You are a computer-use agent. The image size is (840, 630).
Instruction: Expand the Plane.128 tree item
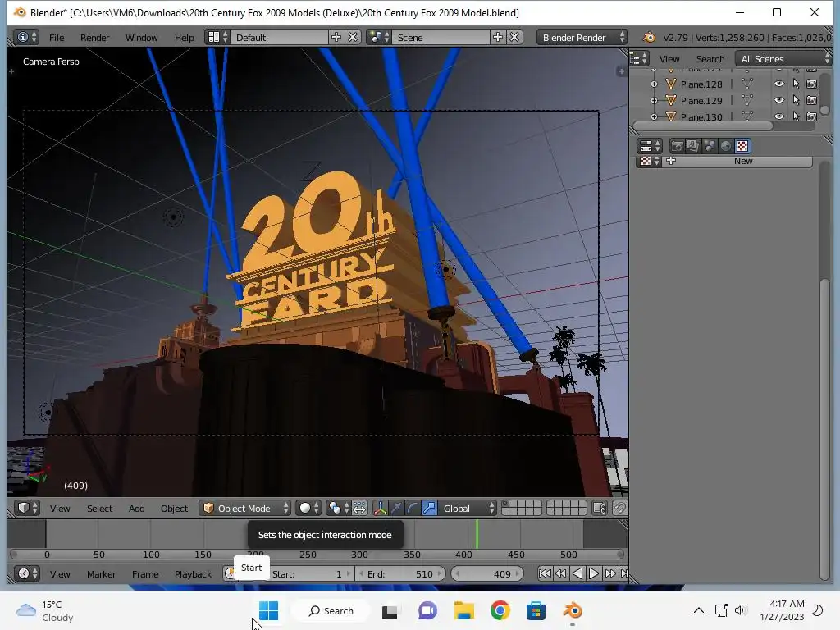[x=654, y=84]
